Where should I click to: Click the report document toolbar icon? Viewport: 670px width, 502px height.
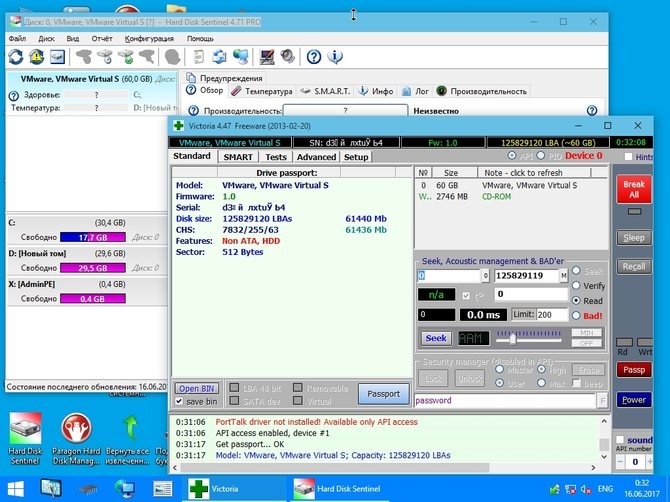tap(199, 57)
